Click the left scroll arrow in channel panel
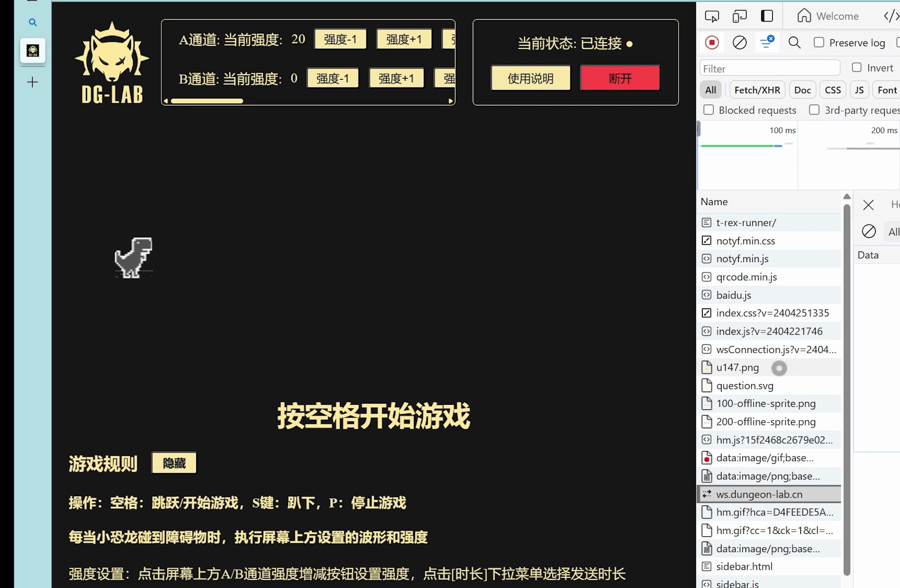 [166, 101]
